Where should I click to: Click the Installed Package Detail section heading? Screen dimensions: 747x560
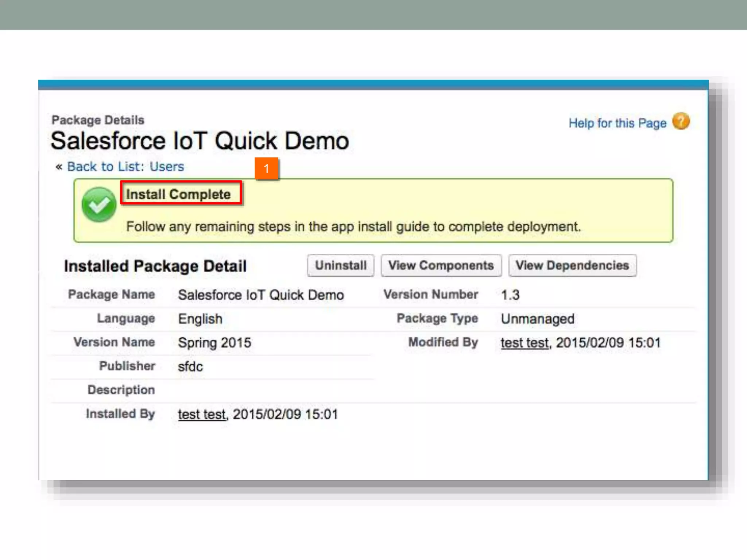click(x=155, y=266)
